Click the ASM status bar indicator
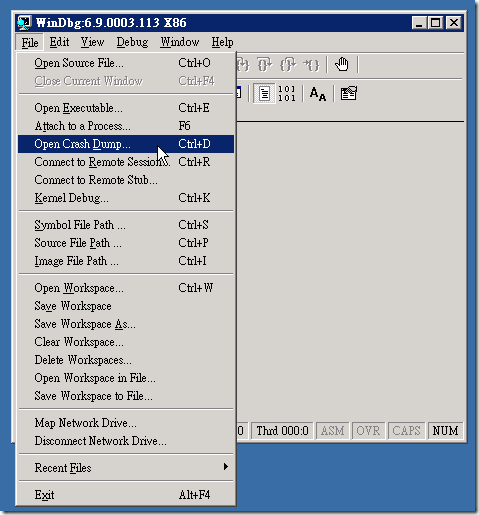This screenshot has height=515, width=479. (x=332, y=431)
